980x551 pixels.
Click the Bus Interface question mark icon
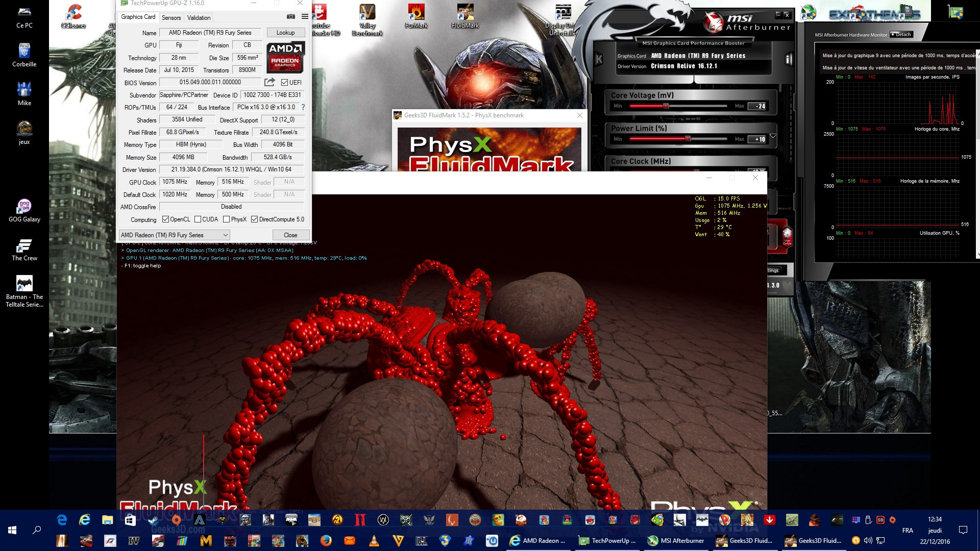(303, 107)
